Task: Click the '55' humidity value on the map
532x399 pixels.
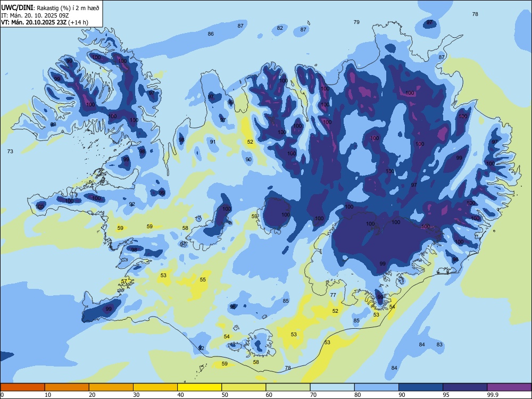Action: tap(203, 280)
